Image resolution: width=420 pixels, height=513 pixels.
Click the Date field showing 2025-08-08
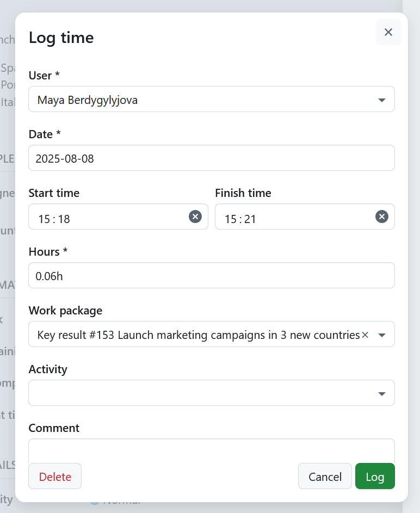[x=212, y=158]
